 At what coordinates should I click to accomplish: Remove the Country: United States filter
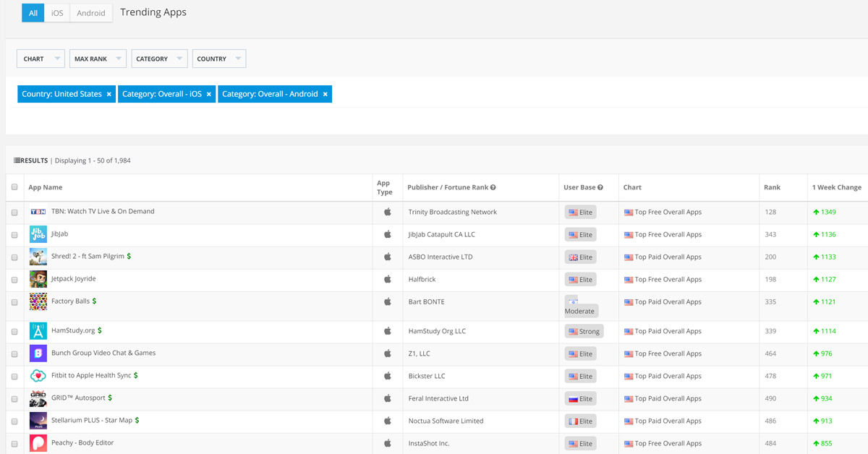coord(109,94)
